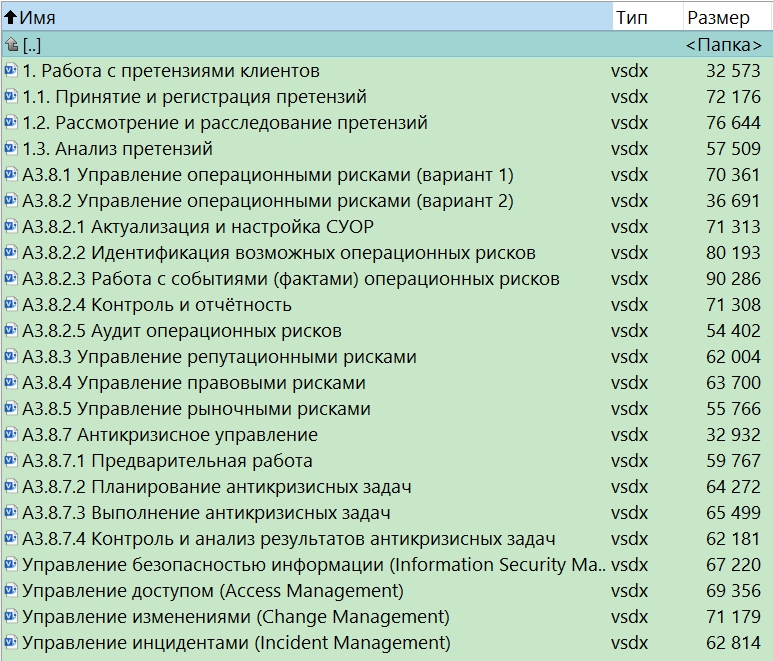
Task: Click the file icon beside '1.3. Анализ претензий'
Action: click(x=11, y=149)
